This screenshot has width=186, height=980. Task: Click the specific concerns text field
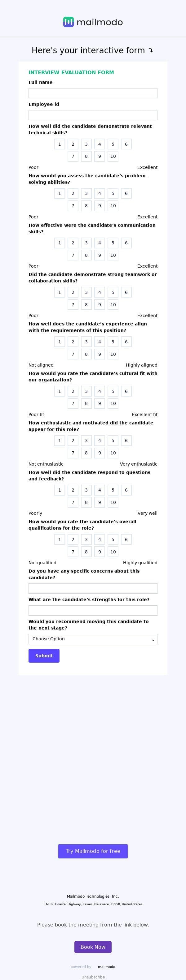93,589
